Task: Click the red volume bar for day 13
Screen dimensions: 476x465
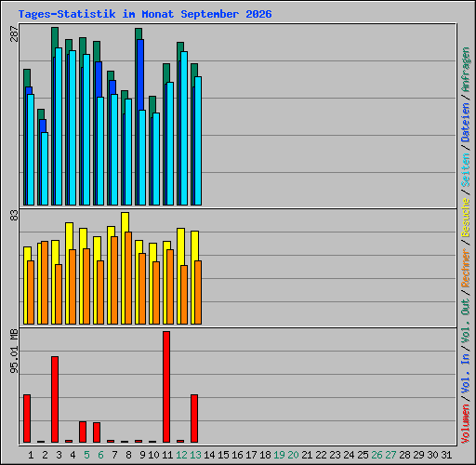Action: coord(194,418)
